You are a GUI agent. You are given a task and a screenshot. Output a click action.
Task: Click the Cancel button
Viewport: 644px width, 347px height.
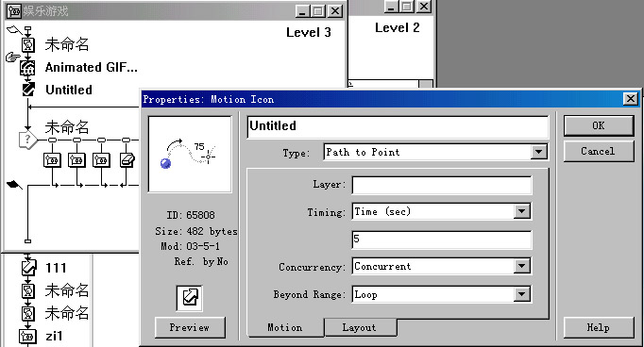point(599,151)
